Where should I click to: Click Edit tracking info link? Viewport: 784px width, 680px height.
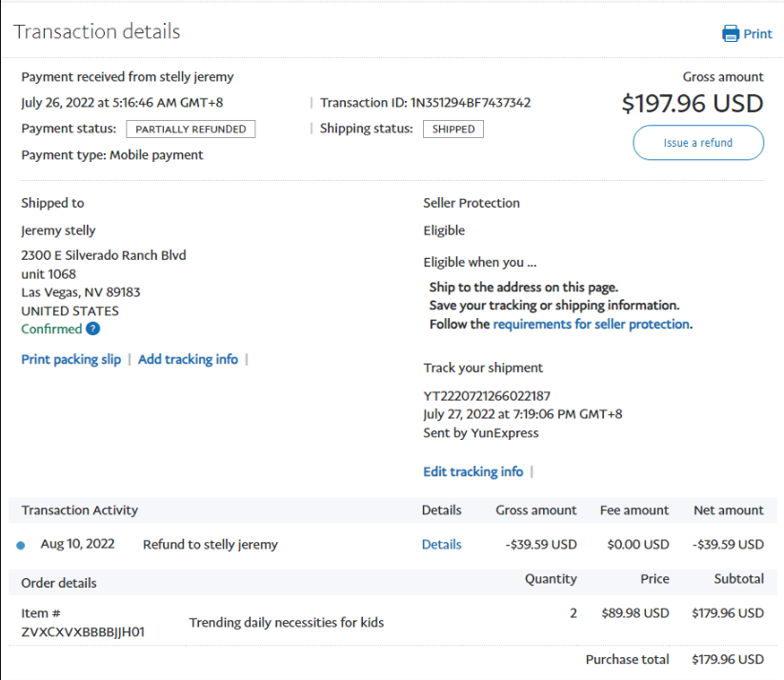click(472, 472)
